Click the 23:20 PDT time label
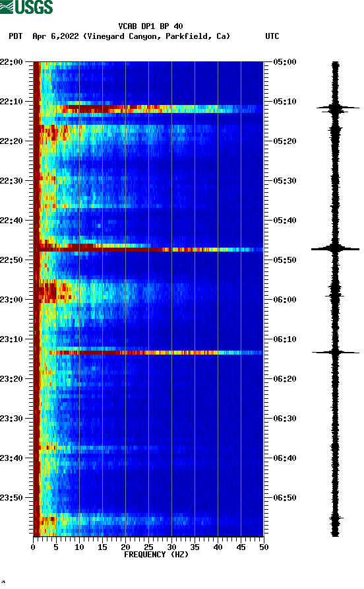The image size is (364, 589). click(11, 379)
